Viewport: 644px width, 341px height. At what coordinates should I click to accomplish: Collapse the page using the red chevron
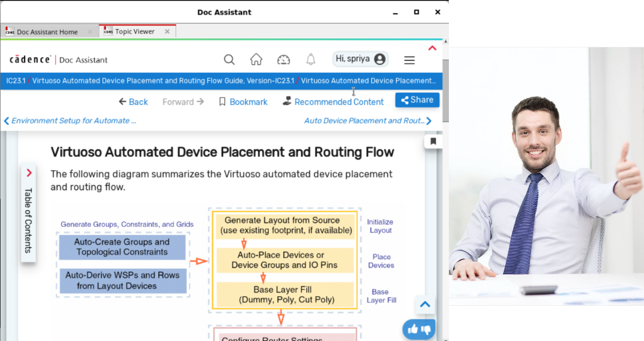click(x=432, y=47)
